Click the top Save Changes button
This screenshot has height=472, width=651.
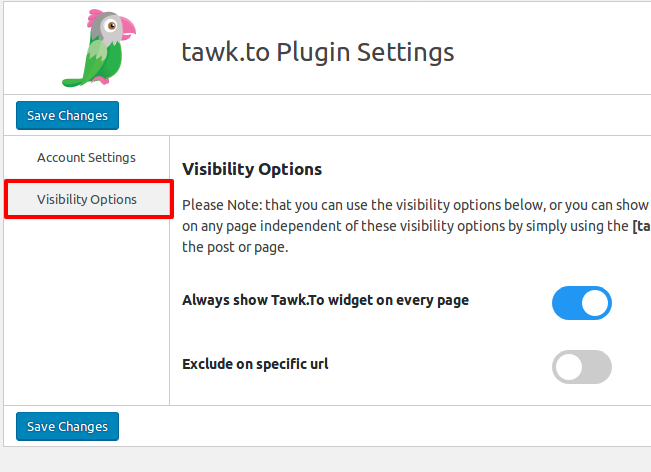[x=67, y=115]
